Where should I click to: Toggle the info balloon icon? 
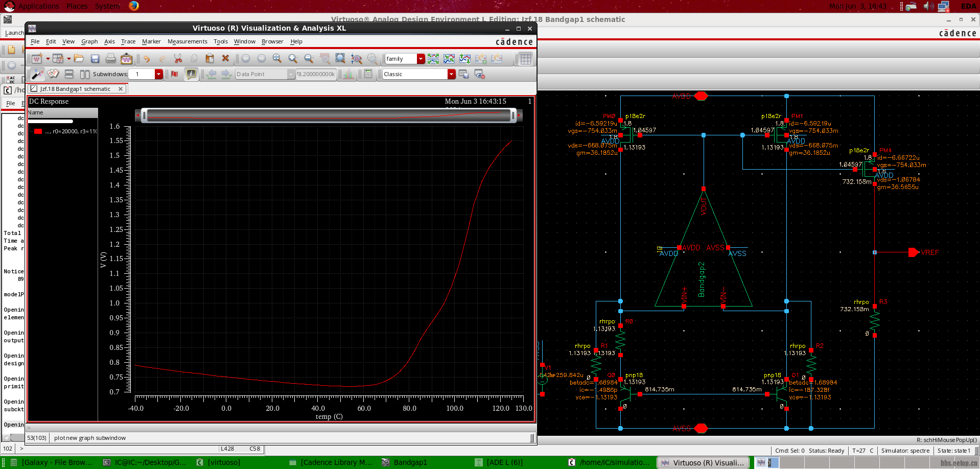(x=191, y=74)
